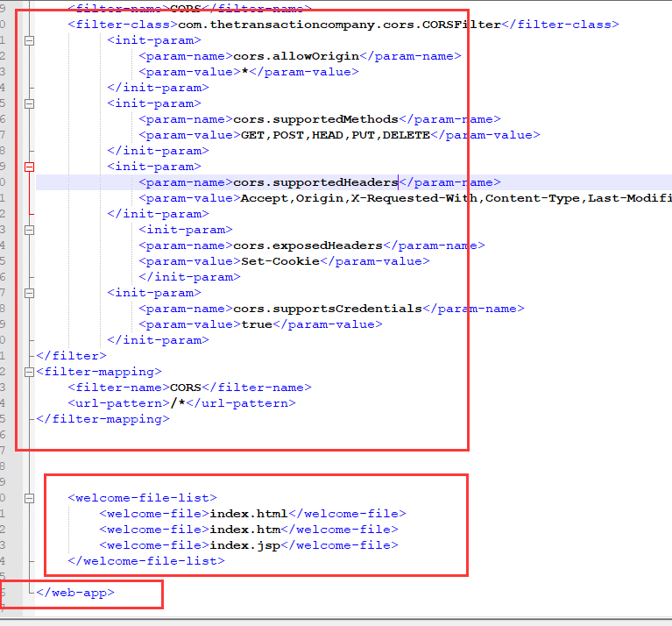
Task: Collapse the welcome-file-list block
Action: pyautogui.click(x=29, y=498)
